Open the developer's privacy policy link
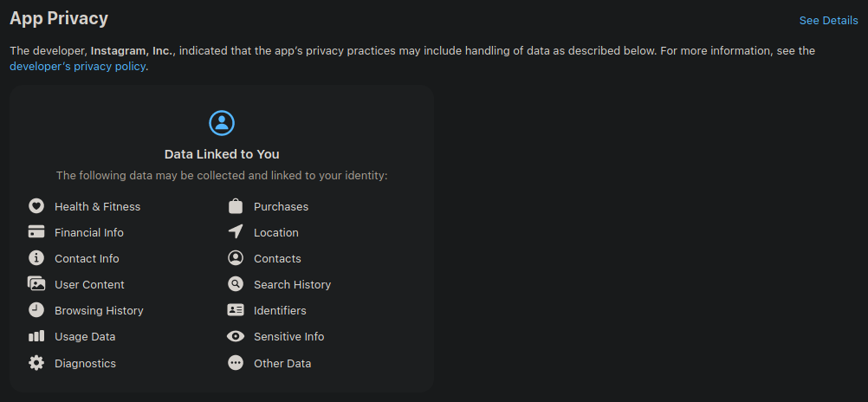This screenshot has width=868, height=402. (x=77, y=66)
